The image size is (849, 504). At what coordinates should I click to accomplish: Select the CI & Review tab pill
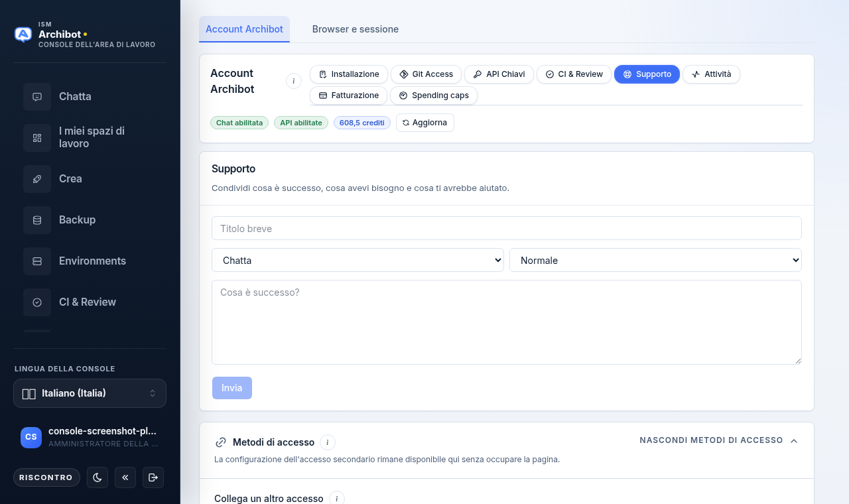click(x=574, y=74)
